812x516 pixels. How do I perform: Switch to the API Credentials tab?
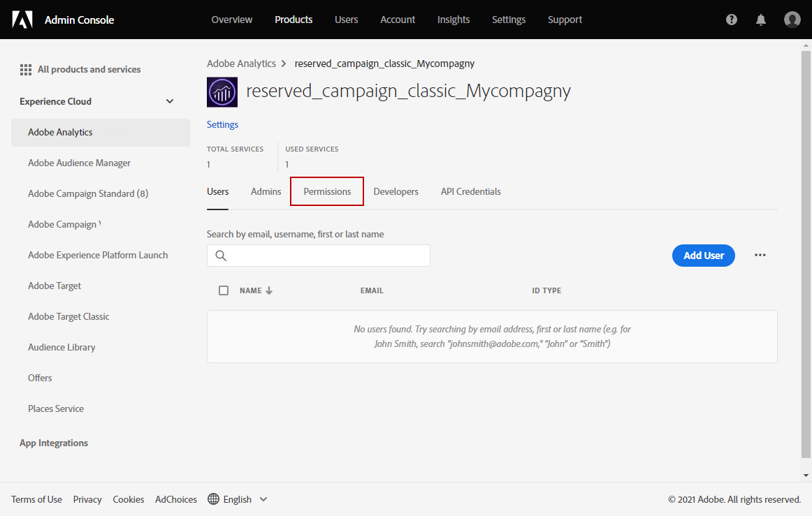(x=471, y=191)
